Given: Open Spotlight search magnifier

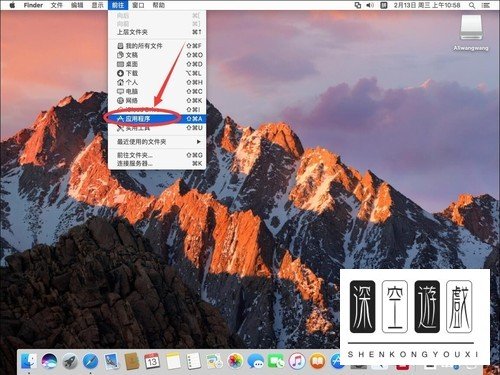Looking at the screenshot, I should 472,5.
